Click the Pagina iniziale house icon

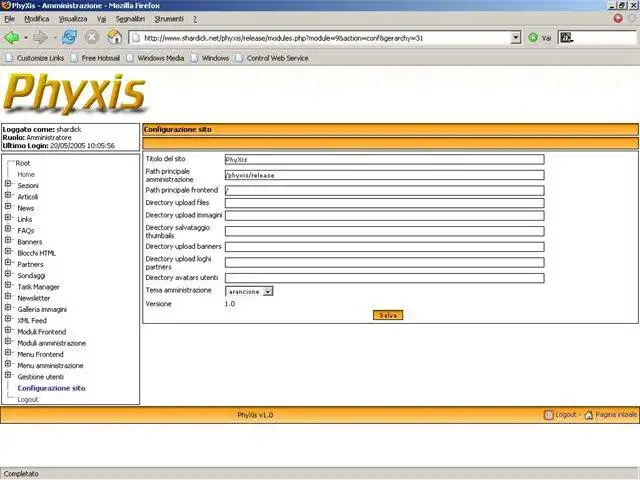pos(589,415)
